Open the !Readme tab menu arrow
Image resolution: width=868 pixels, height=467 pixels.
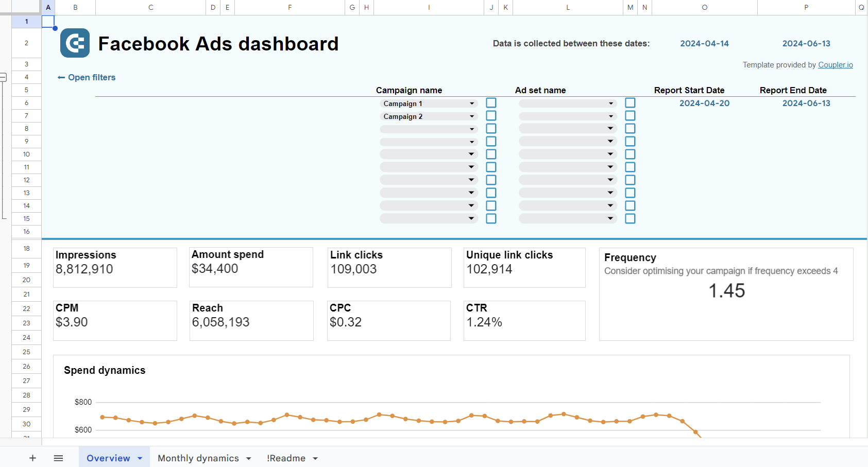point(315,458)
